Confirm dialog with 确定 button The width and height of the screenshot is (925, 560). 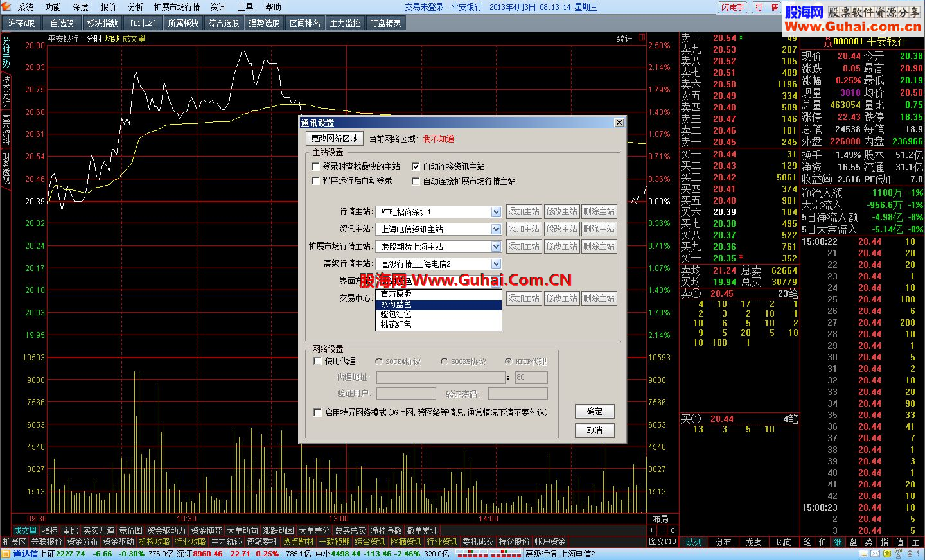595,412
